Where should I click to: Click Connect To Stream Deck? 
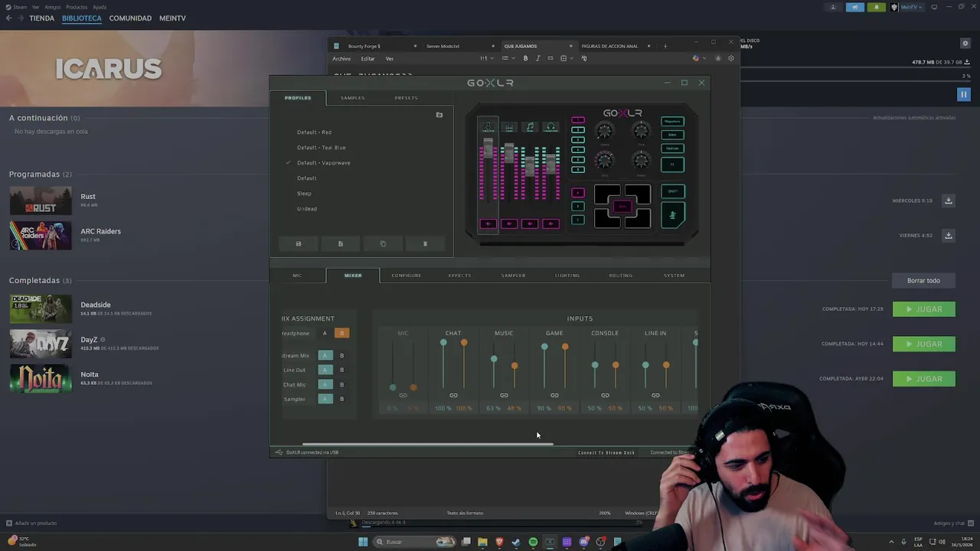coord(606,452)
